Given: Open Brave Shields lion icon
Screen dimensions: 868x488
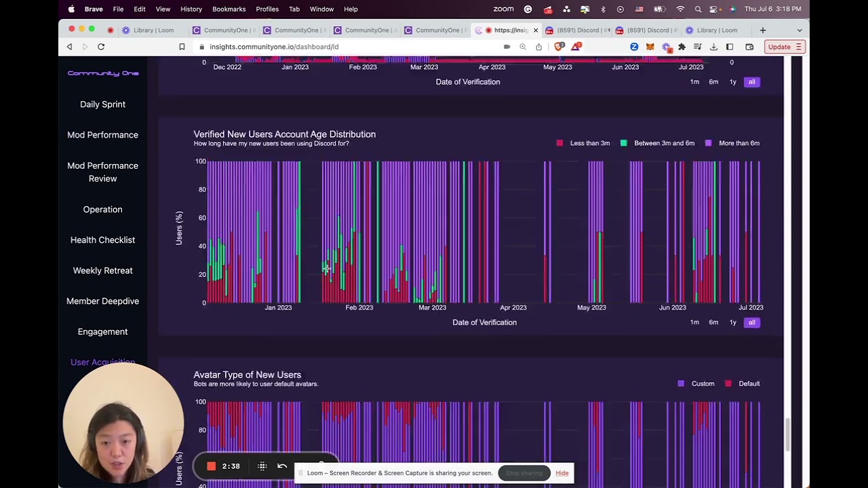Looking at the screenshot, I should (x=559, y=47).
